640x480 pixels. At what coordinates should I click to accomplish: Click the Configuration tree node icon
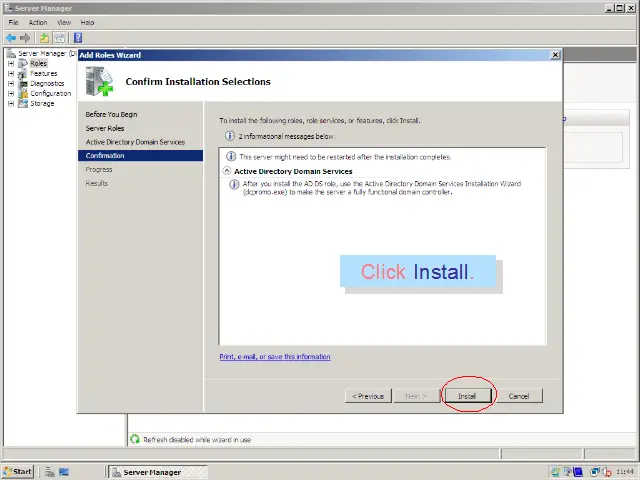[23, 93]
